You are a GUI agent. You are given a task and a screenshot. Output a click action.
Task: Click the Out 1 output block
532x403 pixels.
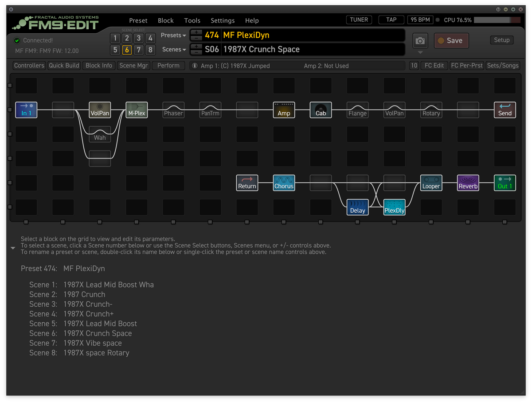point(505,183)
